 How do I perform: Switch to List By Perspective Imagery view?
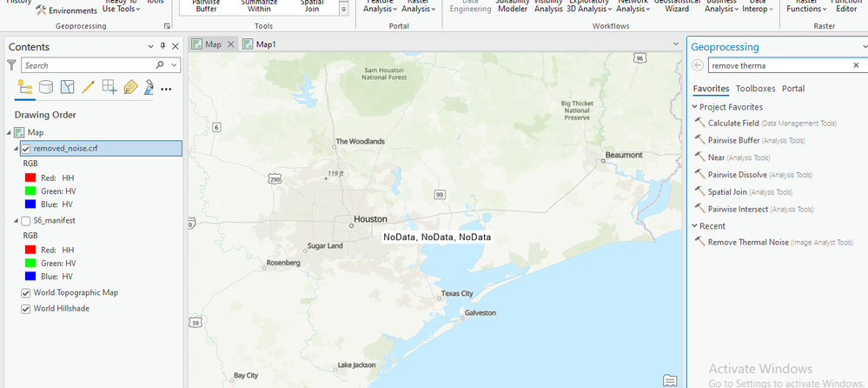[149, 87]
